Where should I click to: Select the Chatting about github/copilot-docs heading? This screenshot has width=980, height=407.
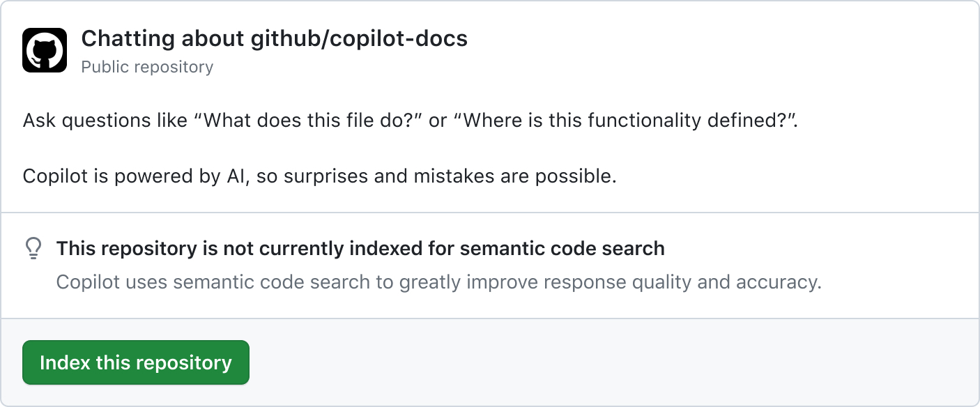pyautogui.click(x=275, y=38)
